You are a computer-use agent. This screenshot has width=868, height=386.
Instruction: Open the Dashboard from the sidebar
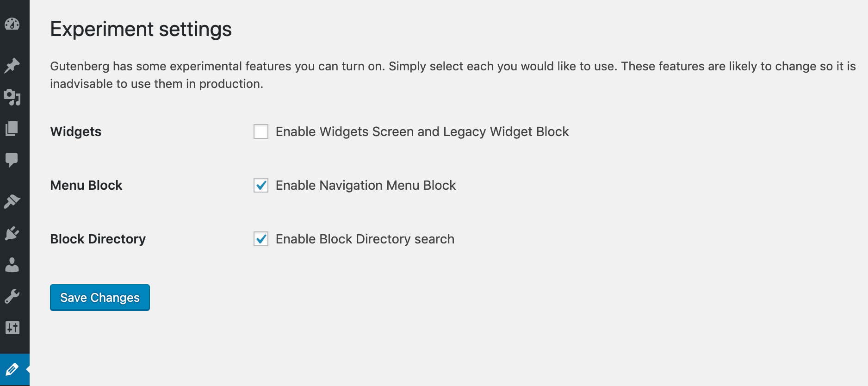pos(12,24)
